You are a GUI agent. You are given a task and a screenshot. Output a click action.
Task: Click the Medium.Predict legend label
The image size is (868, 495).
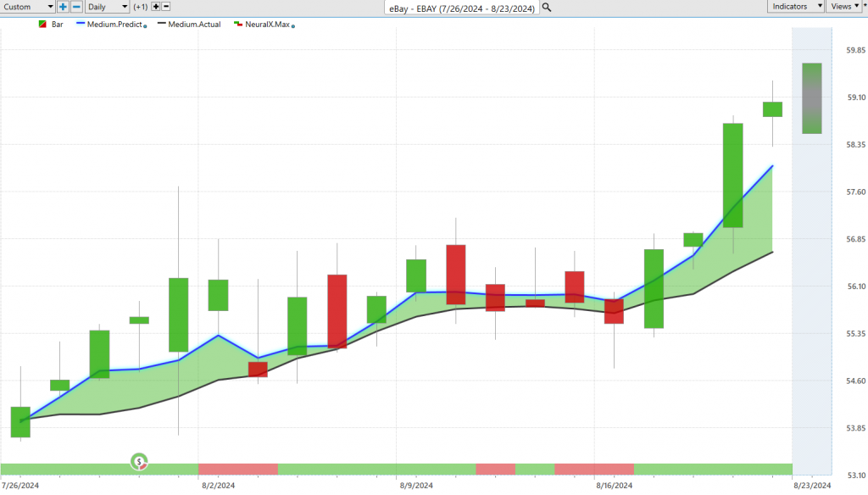pos(114,25)
